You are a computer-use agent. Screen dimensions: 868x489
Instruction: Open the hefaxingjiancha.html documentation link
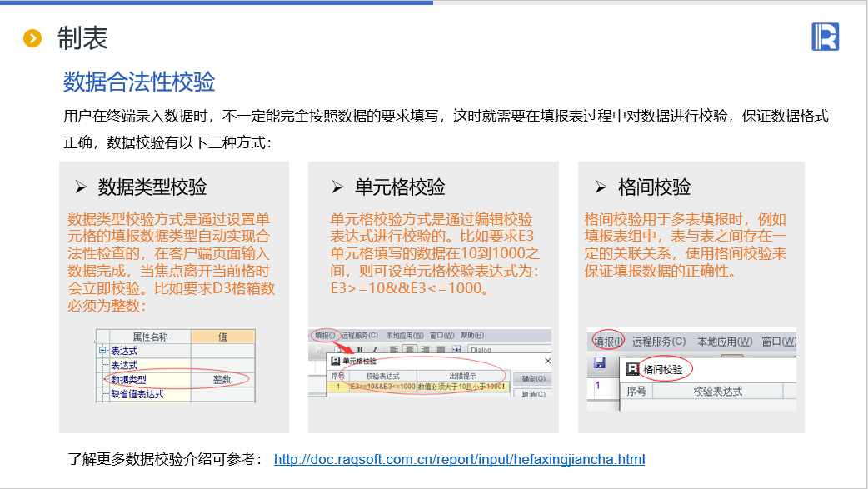pos(459,459)
